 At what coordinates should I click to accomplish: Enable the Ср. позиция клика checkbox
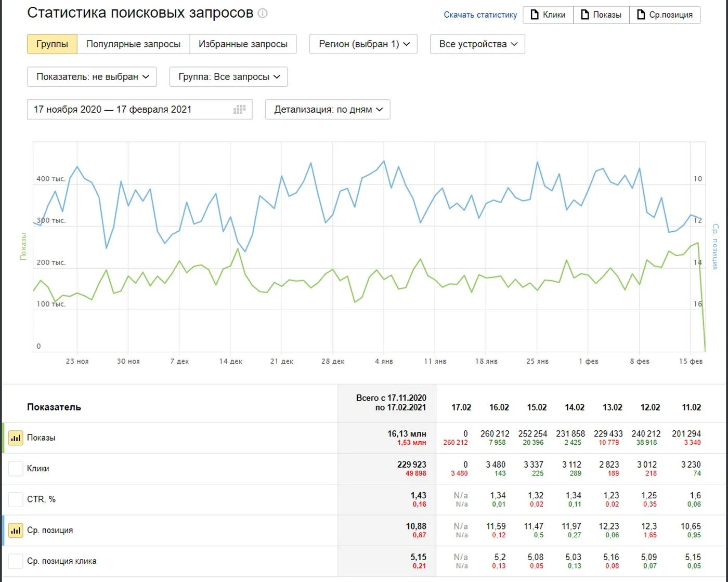pyautogui.click(x=16, y=561)
